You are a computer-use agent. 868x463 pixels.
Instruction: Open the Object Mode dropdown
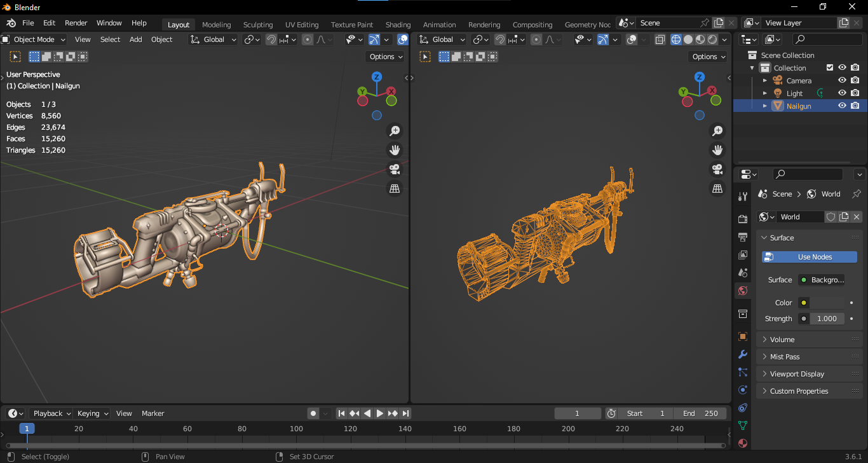34,39
